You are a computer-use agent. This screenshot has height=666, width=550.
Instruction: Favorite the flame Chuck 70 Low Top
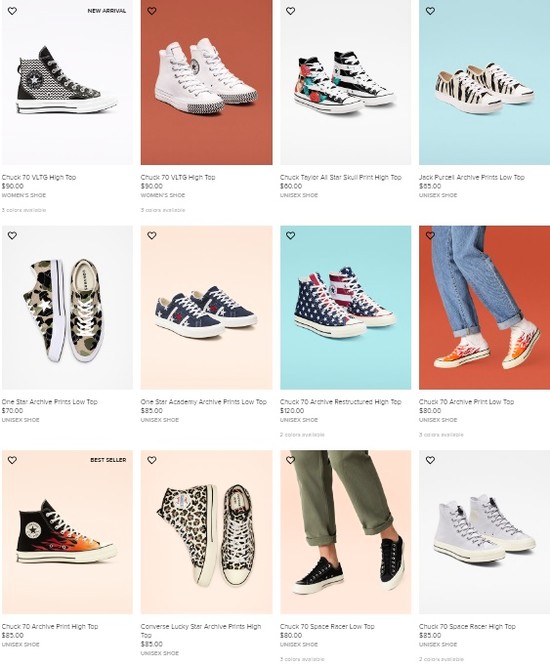click(x=430, y=235)
